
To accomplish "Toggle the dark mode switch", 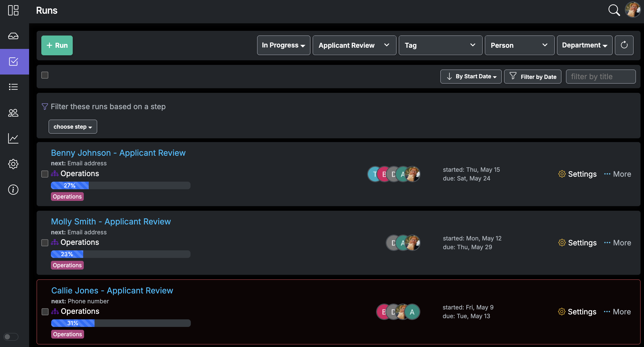I will pos(11,337).
